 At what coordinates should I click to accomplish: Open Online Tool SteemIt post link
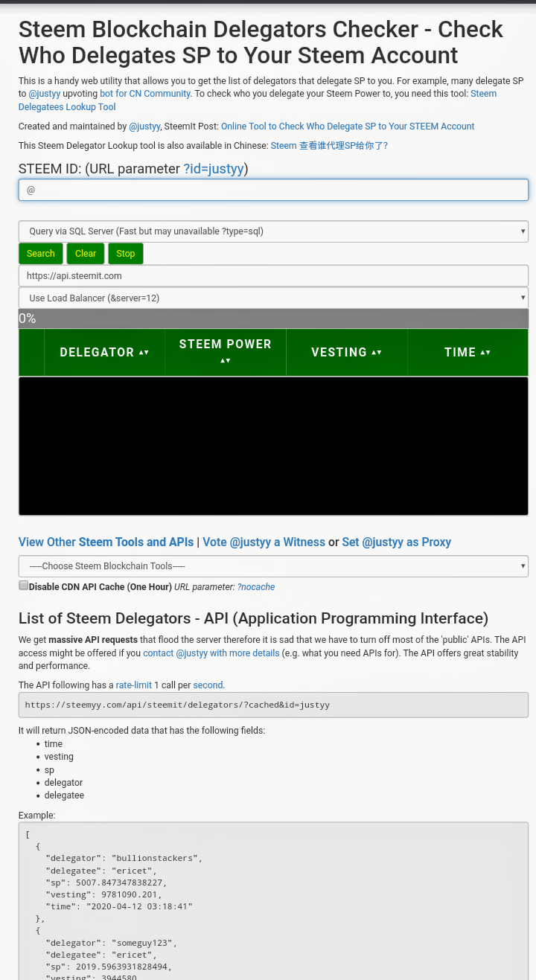pos(348,126)
